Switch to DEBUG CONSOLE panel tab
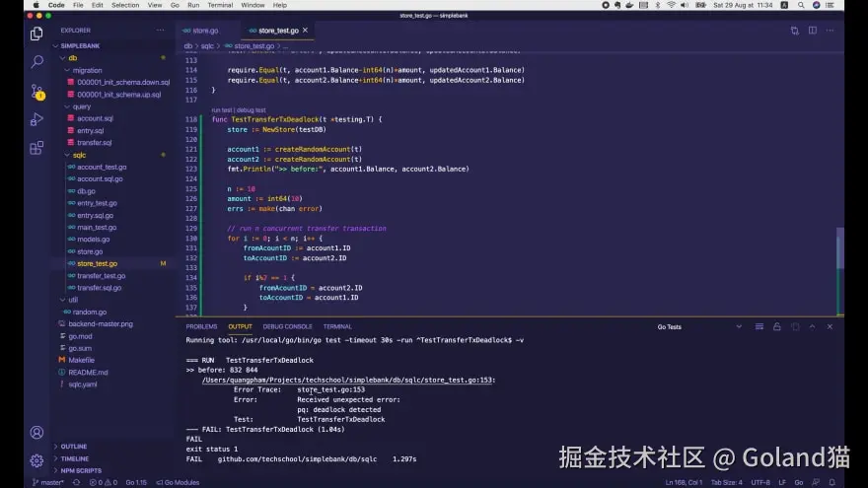This screenshot has width=868, height=488. [x=287, y=327]
